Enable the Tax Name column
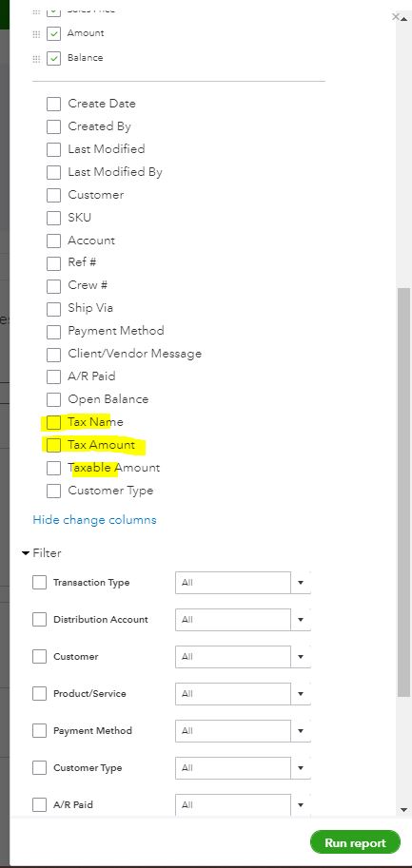This screenshot has width=412, height=868. click(x=53, y=423)
